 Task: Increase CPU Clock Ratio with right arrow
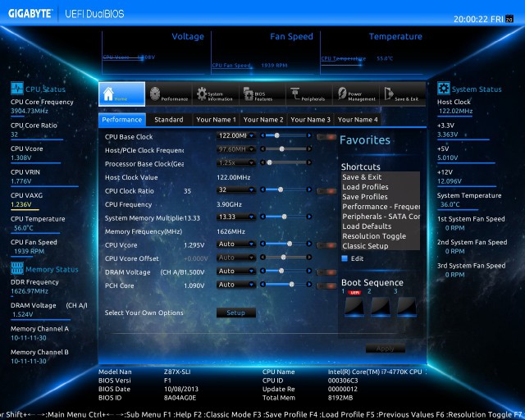click(309, 189)
